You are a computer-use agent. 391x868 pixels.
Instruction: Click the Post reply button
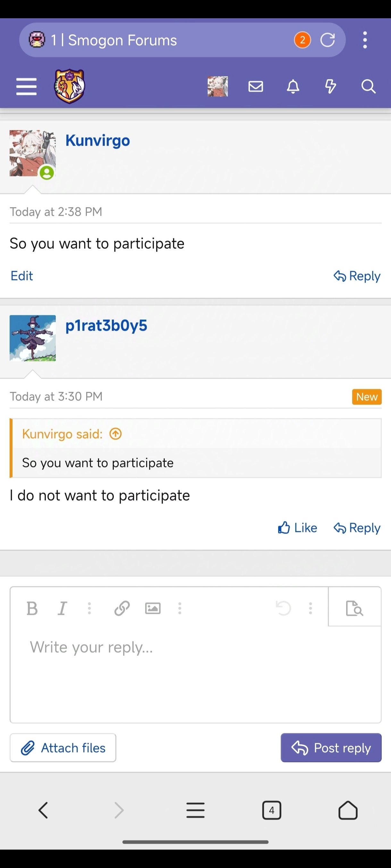tap(331, 748)
